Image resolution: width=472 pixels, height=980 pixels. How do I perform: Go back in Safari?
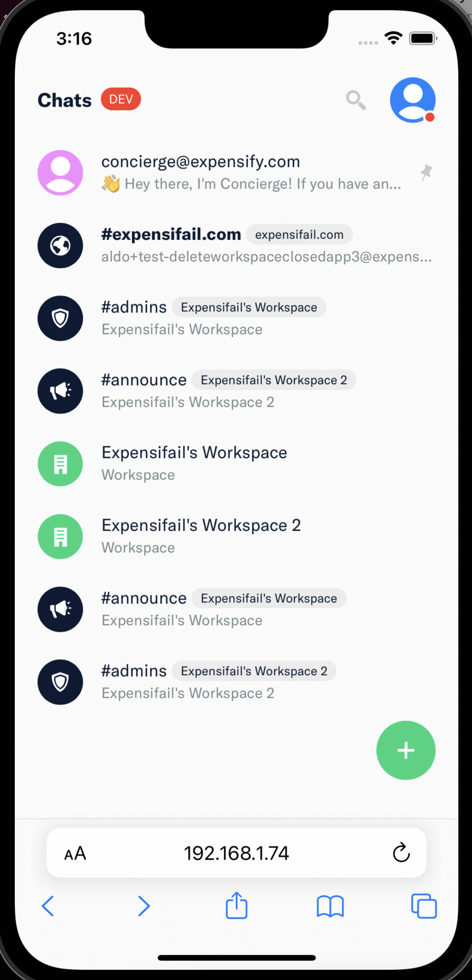tap(48, 906)
